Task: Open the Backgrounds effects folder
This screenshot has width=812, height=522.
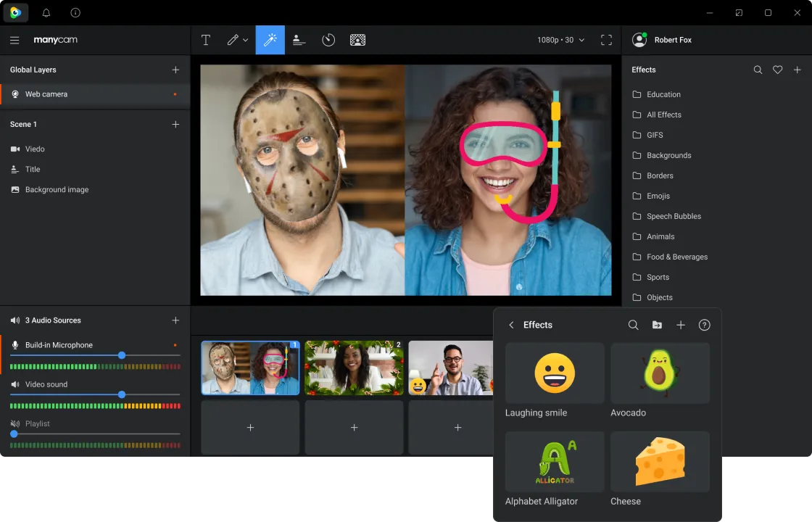Action: pos(668,155)
